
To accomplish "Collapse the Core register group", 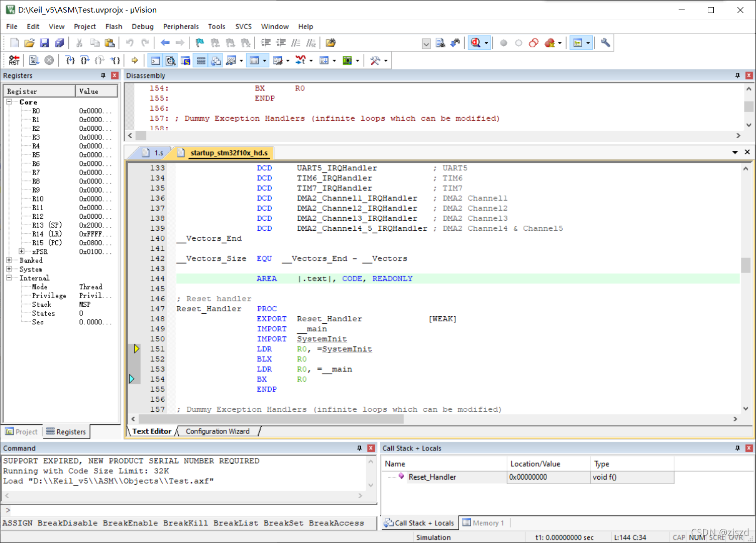I will (x=9, y=102).
